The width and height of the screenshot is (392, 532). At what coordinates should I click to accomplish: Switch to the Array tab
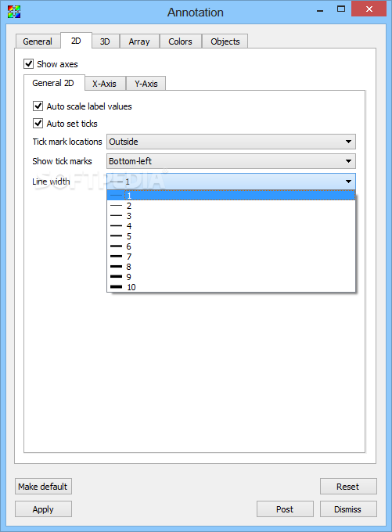click(139, 41)
